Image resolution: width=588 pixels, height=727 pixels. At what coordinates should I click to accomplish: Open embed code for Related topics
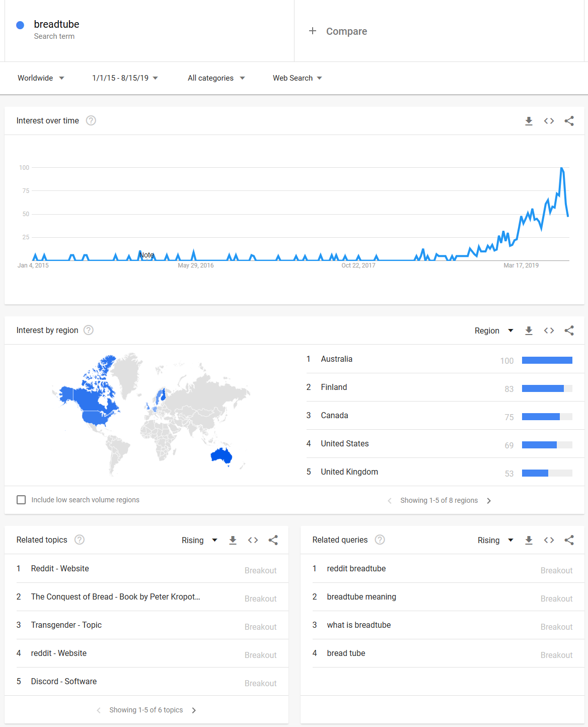(x=253, y=540)
